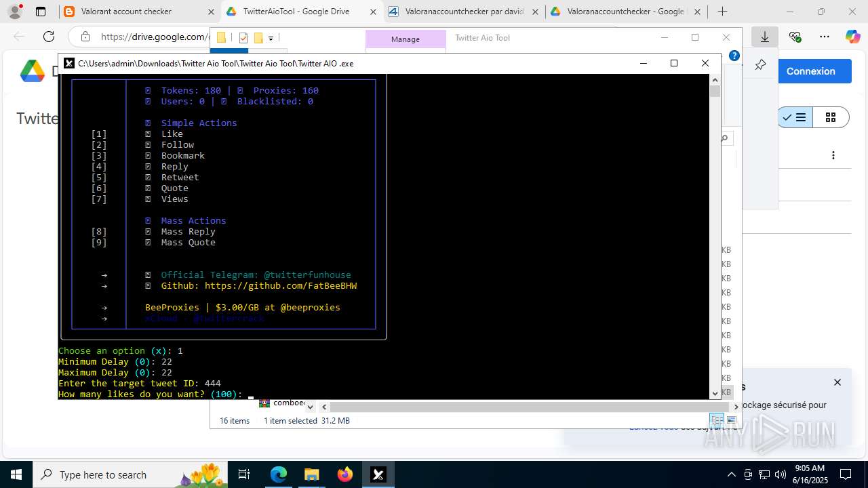Switch to TwitterAioTool - Google Drive tab
868x488 pixels.
(x=300, y=12)
